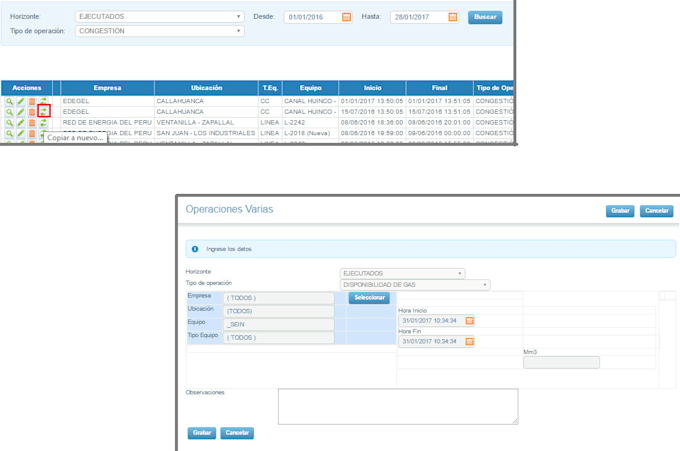Image resolution: width=680 pixels, height=451 pixels.
Task: Select the 08/06/2016 18:36:00 Inicio cell
Action: 372,123
